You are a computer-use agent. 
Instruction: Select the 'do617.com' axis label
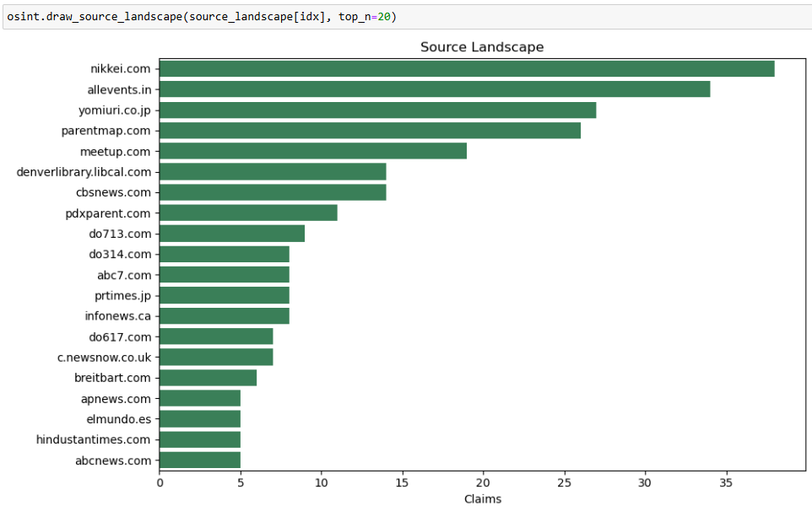tap(120, 337)
